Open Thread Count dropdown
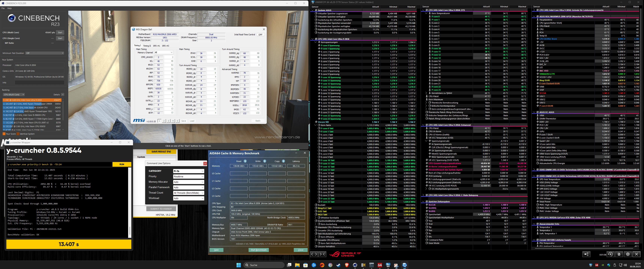This screenshot has height=269, width=644. [189, 193]
